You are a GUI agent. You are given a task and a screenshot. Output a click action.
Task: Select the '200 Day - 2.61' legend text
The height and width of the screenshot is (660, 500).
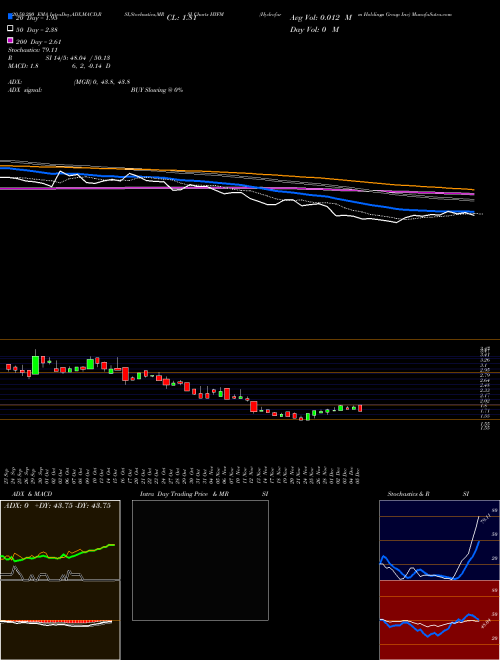pos(38,42)
